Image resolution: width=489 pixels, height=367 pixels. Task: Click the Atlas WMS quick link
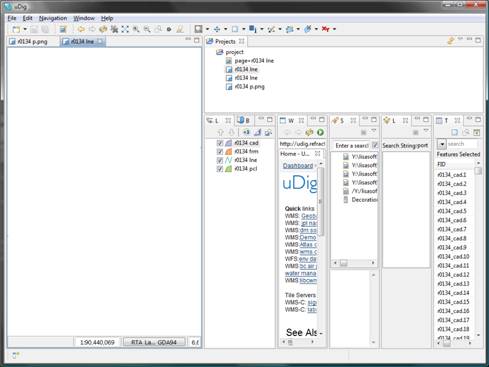coord(308,245)
